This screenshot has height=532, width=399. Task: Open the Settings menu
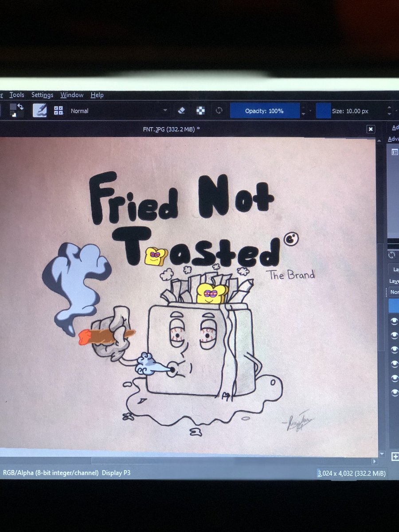(42, 95)
